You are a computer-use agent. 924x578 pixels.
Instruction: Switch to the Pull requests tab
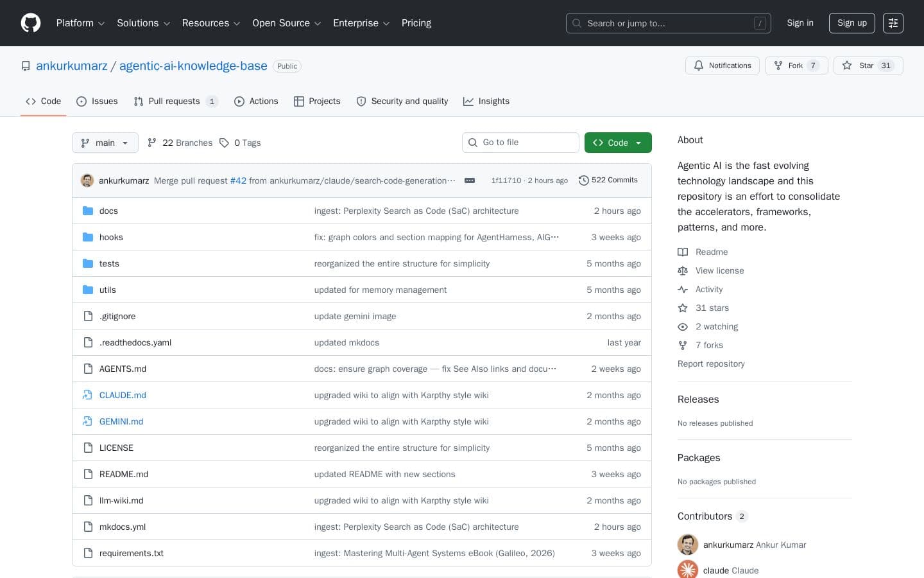tap(176, 101)
